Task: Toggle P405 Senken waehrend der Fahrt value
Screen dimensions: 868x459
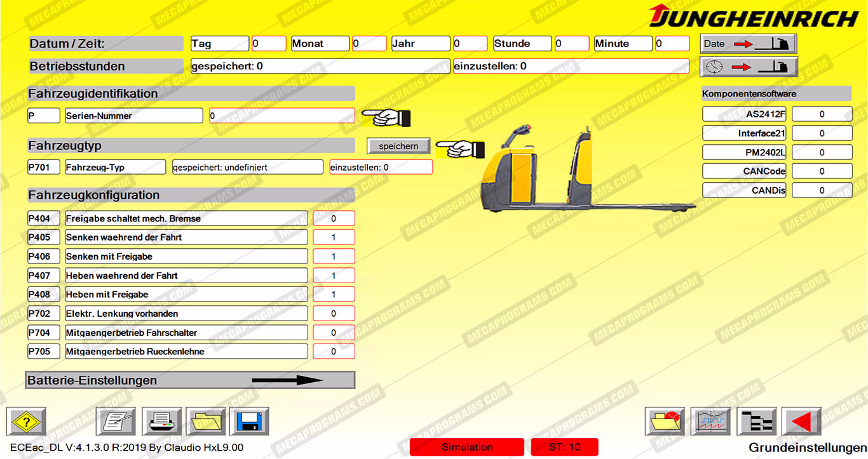Action: click(x=334, y=237)
